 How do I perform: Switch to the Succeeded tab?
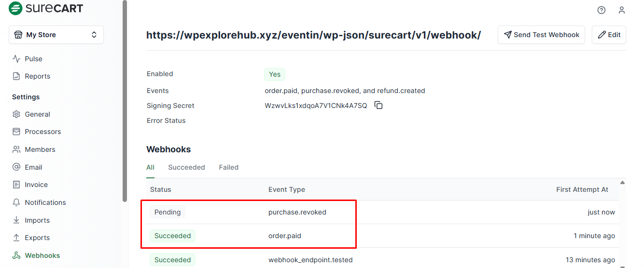tap(186, 167)
